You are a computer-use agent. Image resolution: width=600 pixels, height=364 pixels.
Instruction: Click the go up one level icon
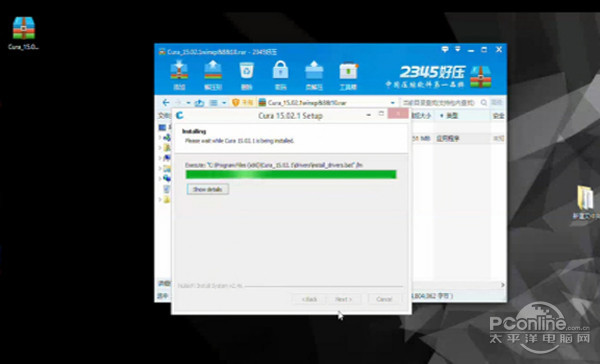(x=199, y=103)
